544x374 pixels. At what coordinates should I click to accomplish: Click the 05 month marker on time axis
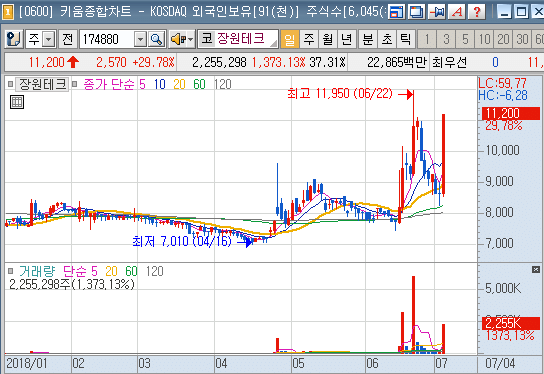[299, 364]
